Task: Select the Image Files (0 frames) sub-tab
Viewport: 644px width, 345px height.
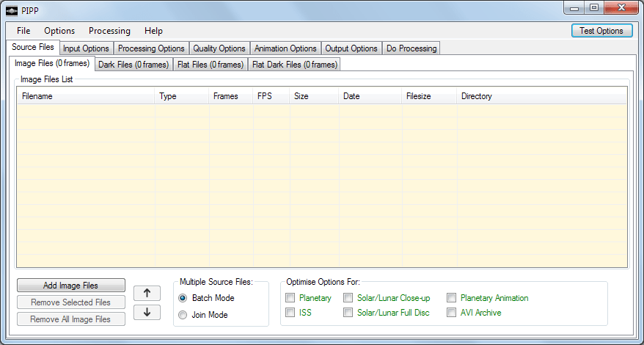Action: click(52, 63)
